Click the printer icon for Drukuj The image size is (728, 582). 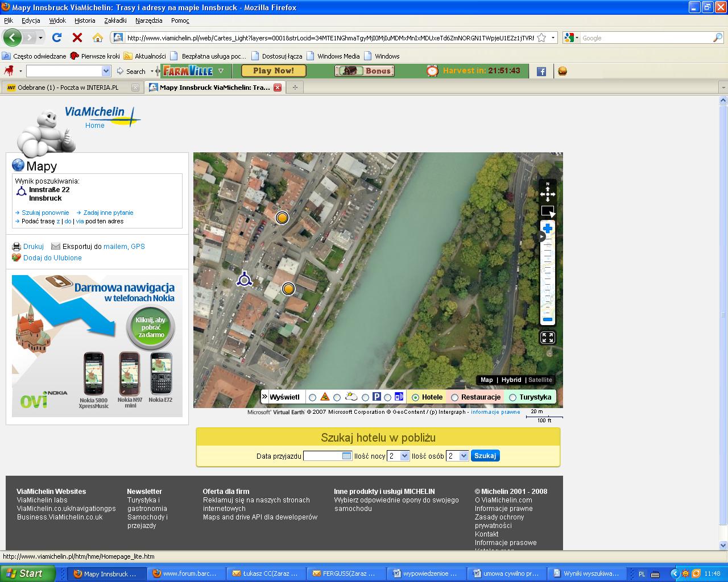tap(16, 247)
